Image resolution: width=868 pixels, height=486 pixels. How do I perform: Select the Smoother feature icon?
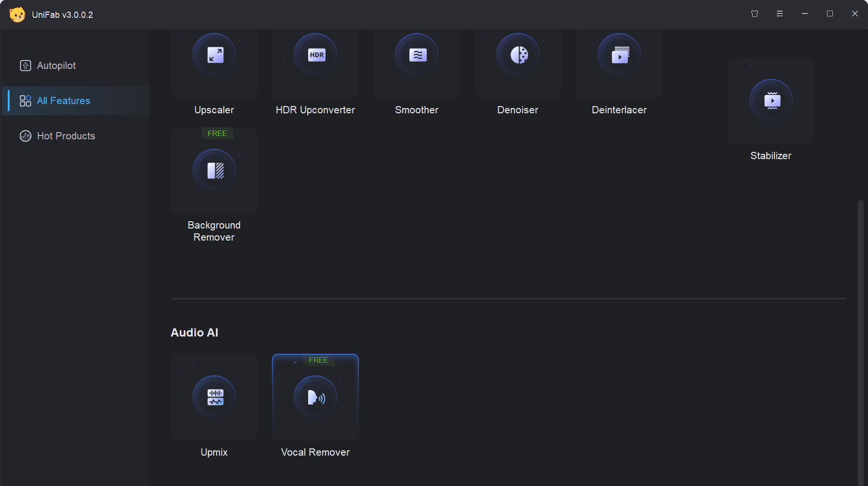click(417, 55)
